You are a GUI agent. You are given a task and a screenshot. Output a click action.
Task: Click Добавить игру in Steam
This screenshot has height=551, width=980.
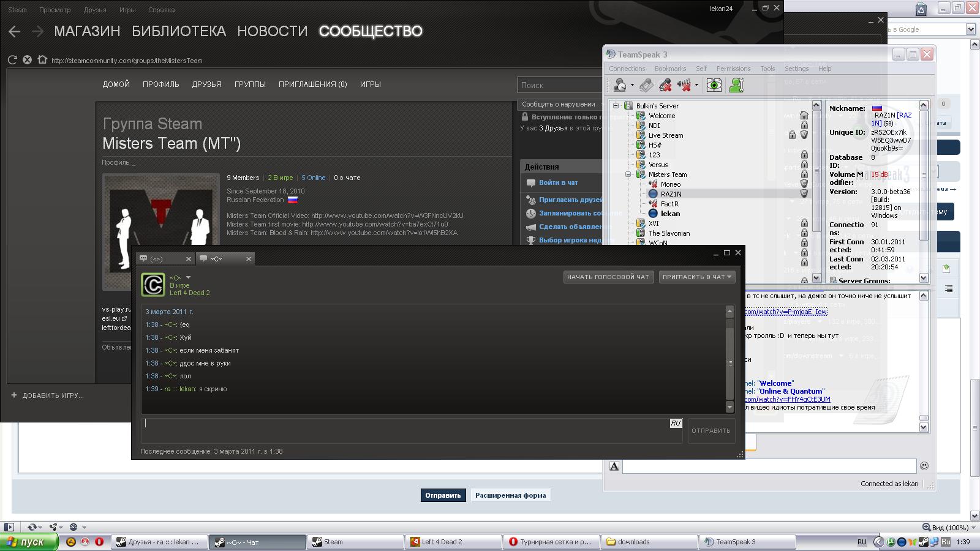click(48, 395)
